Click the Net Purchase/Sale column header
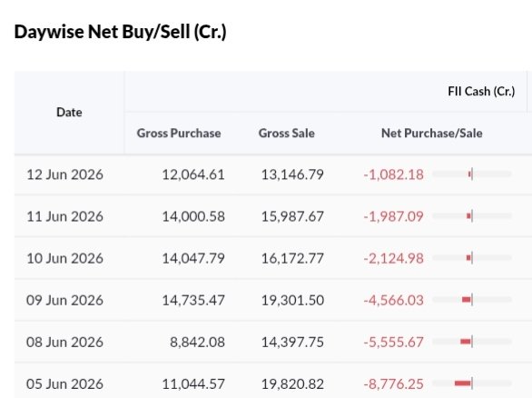The width and height of the screenshot is (532, 398). coord(432,133)
